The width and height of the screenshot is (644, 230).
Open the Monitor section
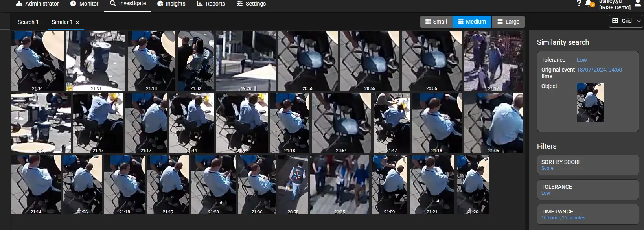pos(84,4)
